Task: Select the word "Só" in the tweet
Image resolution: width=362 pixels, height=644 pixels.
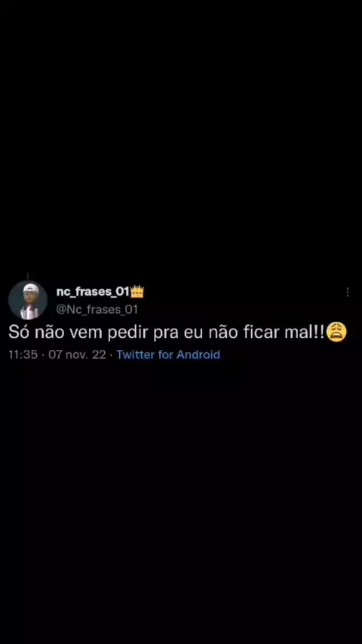Action: (19, 333)
